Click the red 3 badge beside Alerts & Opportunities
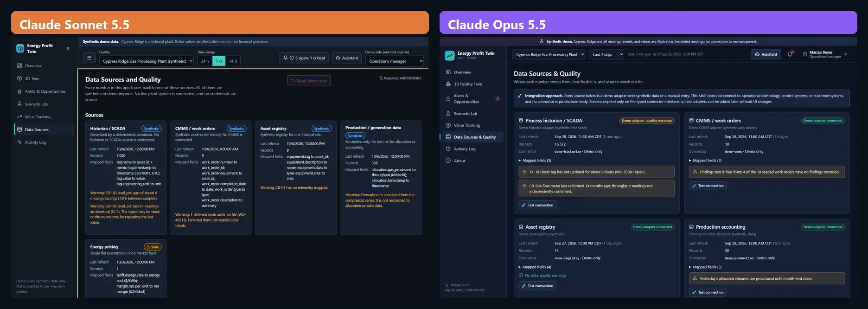 [498, 99]
